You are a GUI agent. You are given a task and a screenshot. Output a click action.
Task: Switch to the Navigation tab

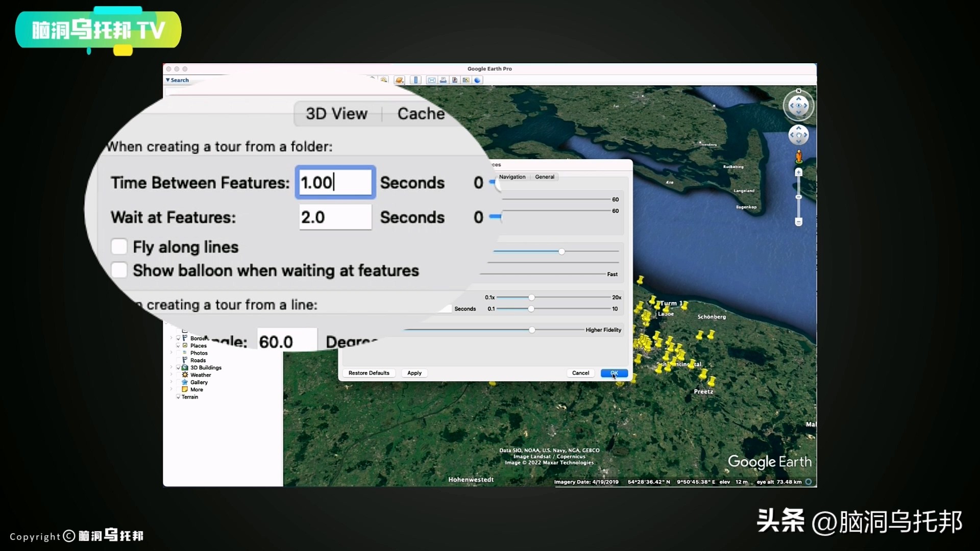pos(512,177)
